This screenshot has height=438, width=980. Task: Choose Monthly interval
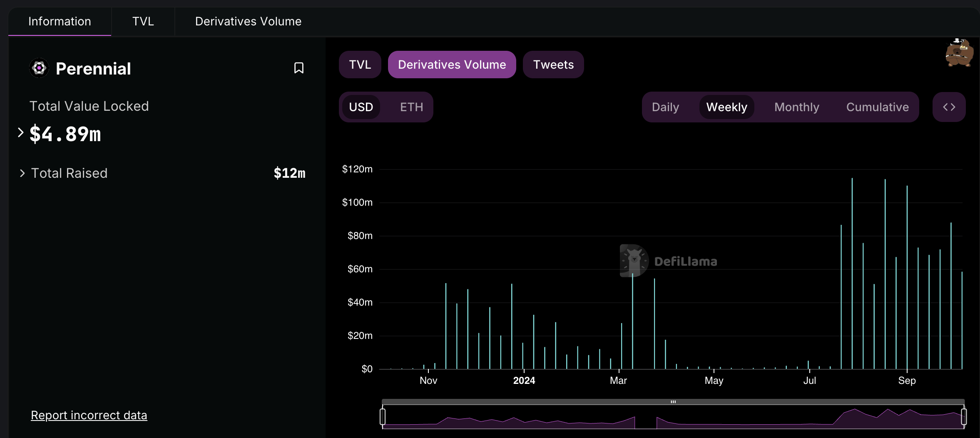coord(796,107)
